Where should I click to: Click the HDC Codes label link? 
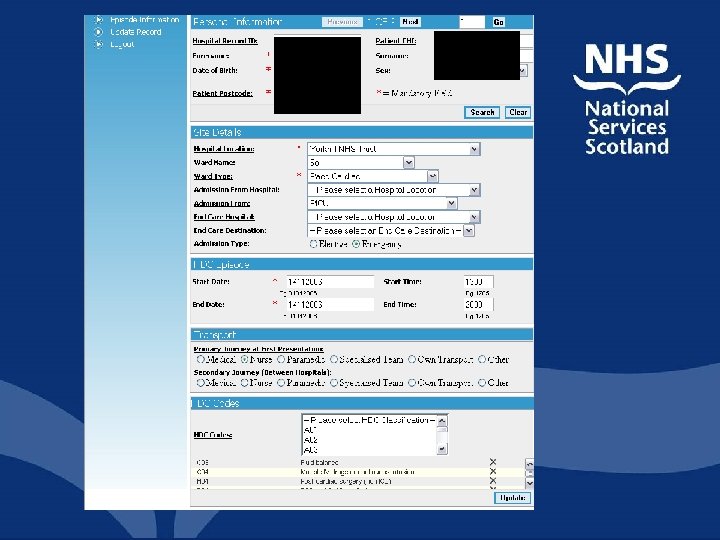click(213, 435)
